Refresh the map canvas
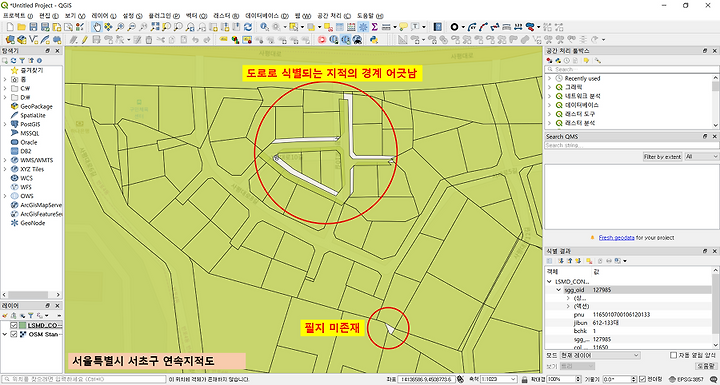This screenshot has height=385, width=720. [248, 27]
